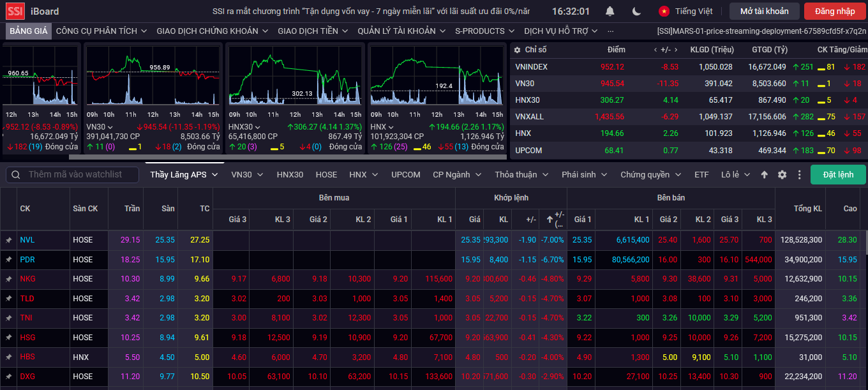Click the watchlist search input field
The image size is (868, 390).
tap(82, 175)
